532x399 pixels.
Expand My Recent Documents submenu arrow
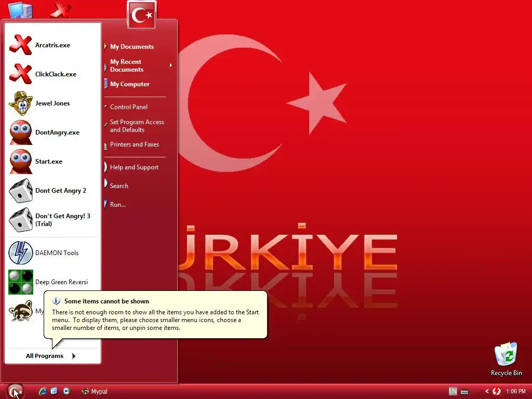tap(170, 65)
